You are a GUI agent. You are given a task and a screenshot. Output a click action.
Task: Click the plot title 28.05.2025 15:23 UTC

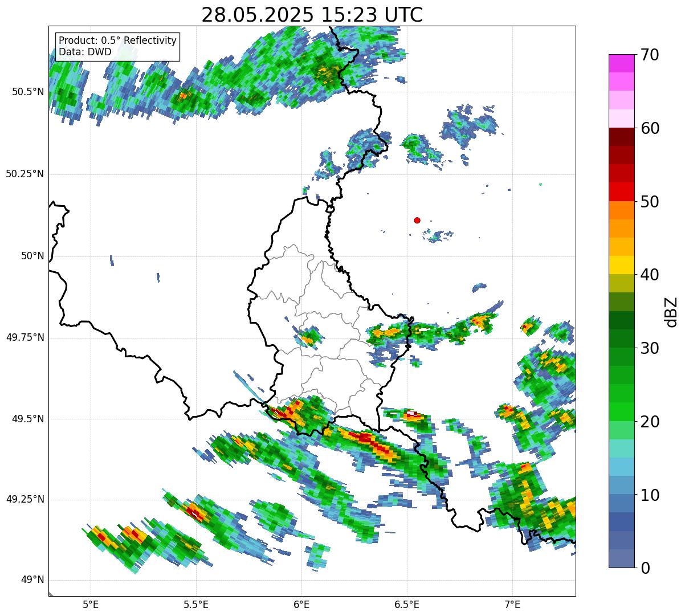click(x=312, y=15)
